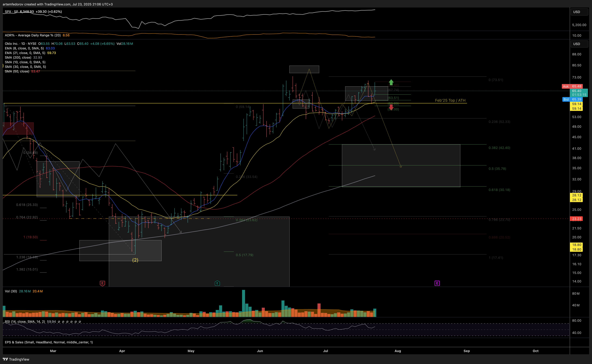Image resolution: width=592 pixels, height=364 pixels.
Task: Click the 0.5 (35.78) Fibonacci level label
Action: [x=497, y=169]
